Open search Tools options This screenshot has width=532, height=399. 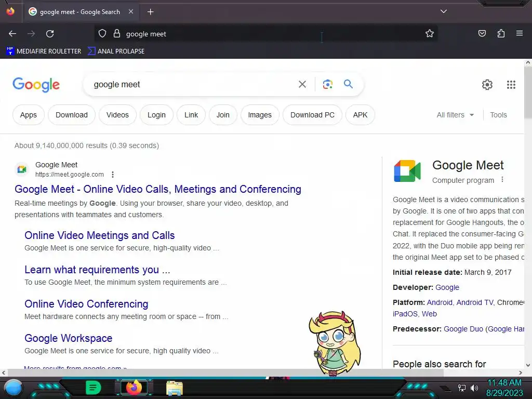[x=498, y=115]
